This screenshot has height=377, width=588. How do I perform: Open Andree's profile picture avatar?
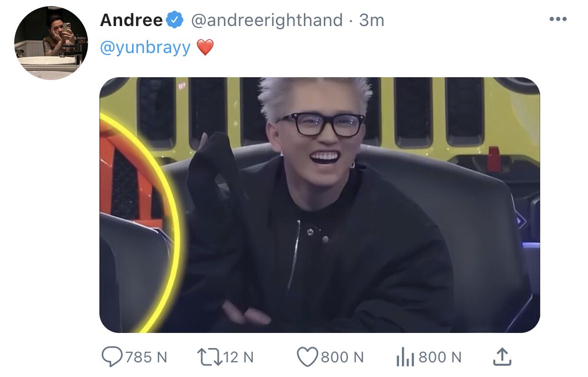[51, 43]
